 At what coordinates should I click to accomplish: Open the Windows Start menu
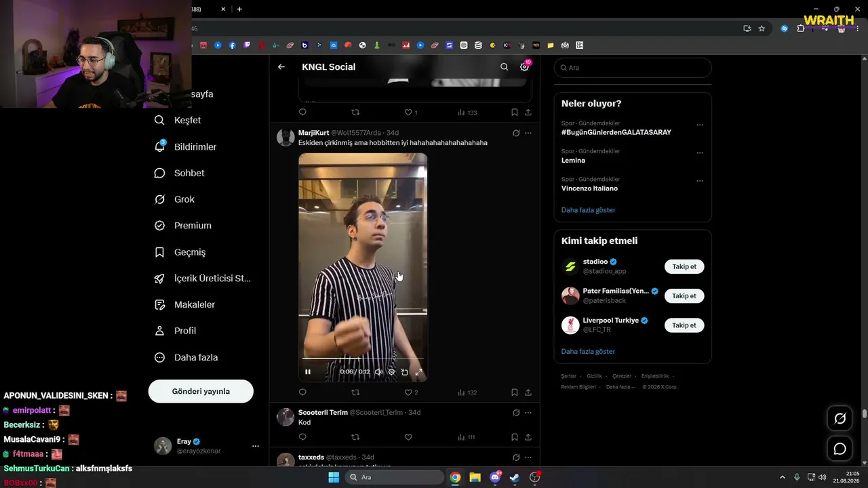[x=334, y=477]
